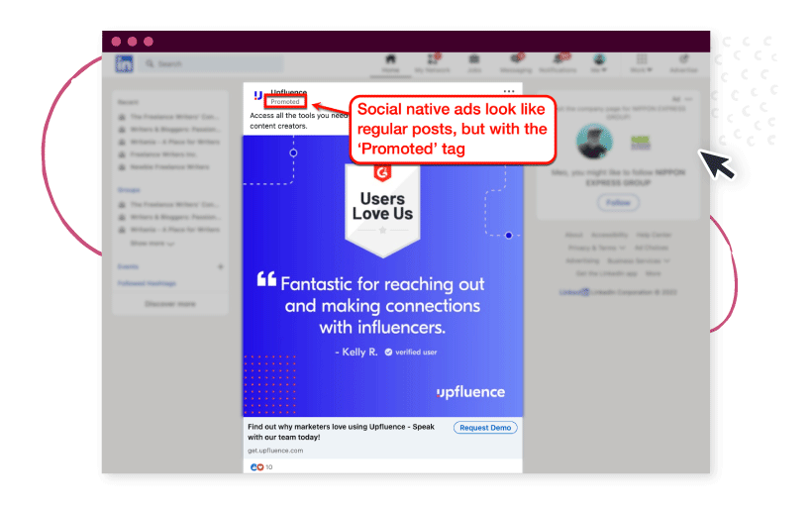The image size is (812, 506).
Task: Open the Help Center footer link
Action: (x=654, y=235)
